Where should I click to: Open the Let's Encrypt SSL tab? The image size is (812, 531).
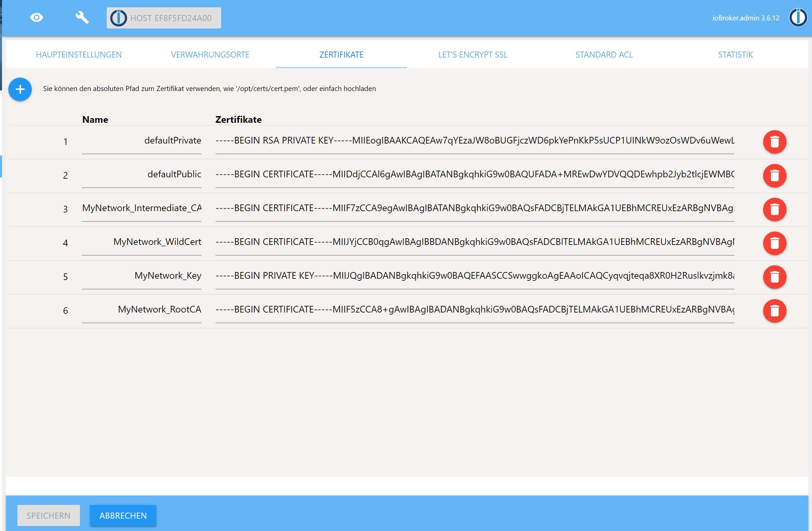472,55
